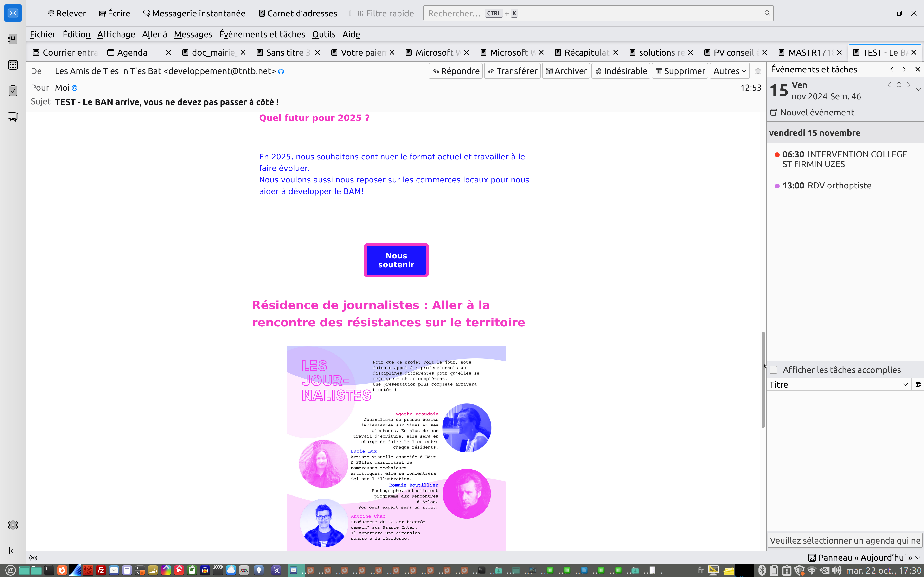
Task: Star this message
Action: pyautogui.click(x=758, y=71)
